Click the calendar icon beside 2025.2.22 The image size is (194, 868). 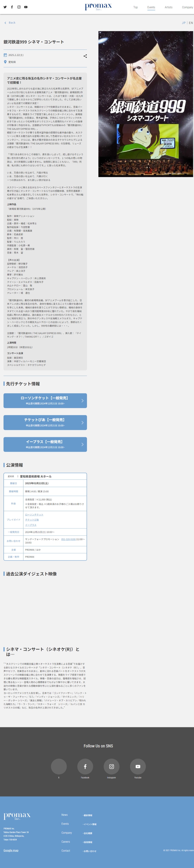pyautogui.click(x=5, y=55)
